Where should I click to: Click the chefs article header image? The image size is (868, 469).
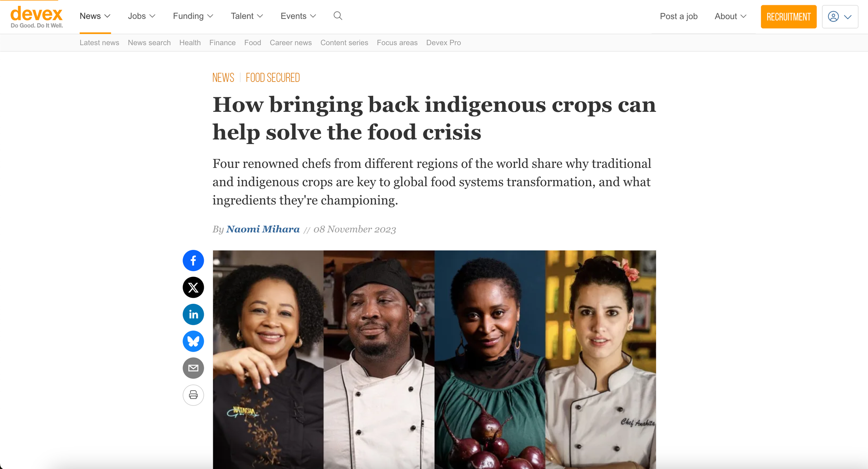[434, 359]
